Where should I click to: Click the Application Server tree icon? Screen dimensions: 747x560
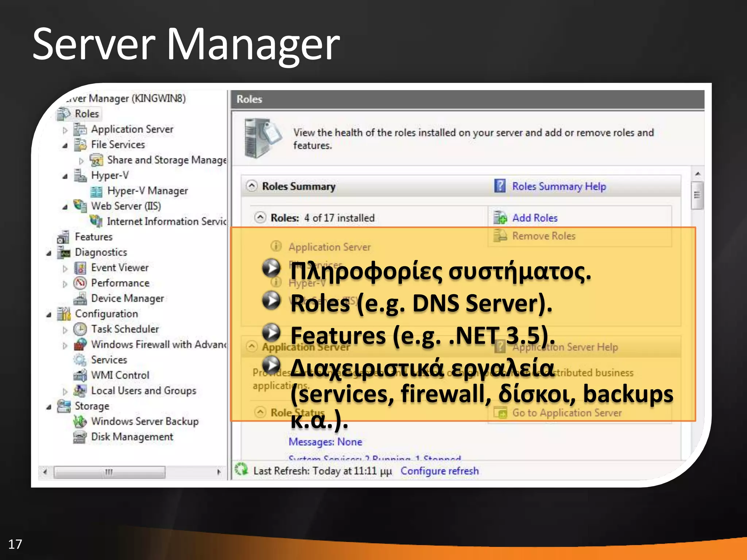point(80,129)
